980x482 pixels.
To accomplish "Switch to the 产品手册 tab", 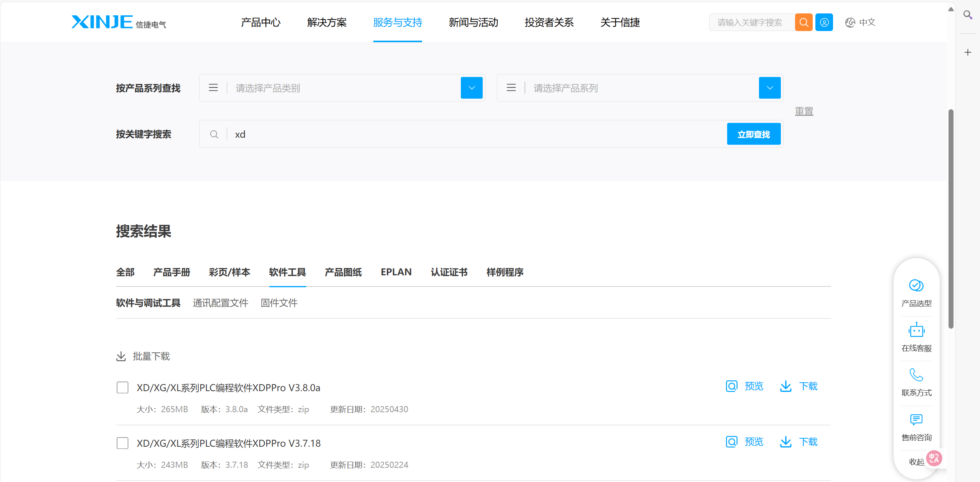I will pyautogui.click(x=172, y=272).
